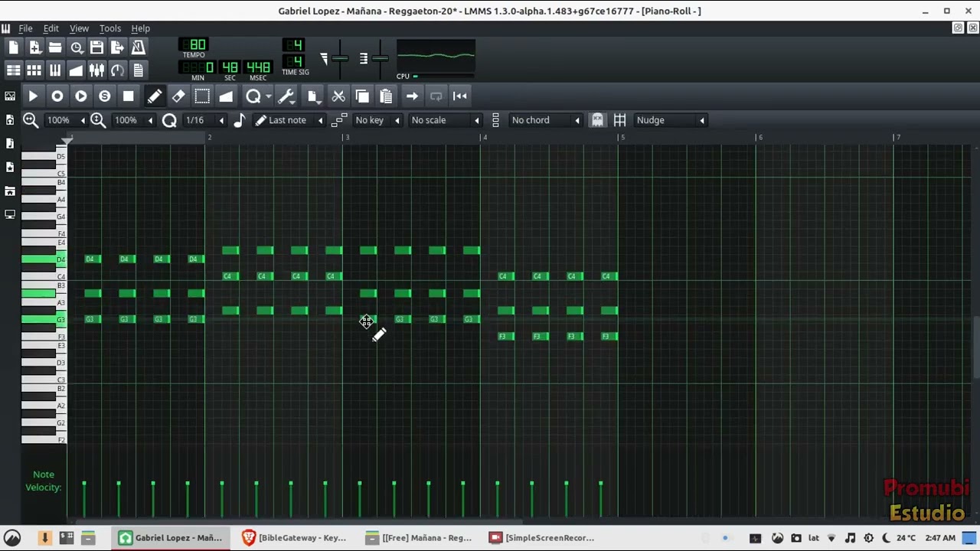Viewport: 980px width, 551px height.
Task: Switch to BibleGateway taskbar window
Action: coord(295,538)
